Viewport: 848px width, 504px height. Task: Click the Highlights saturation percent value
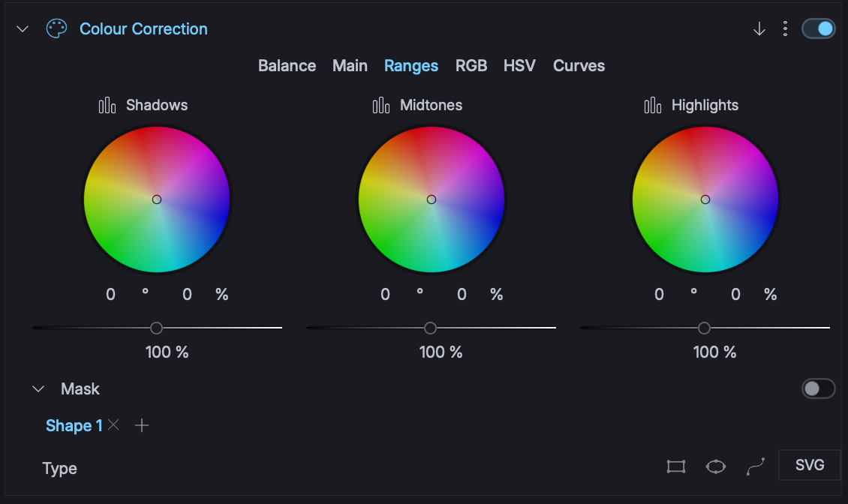735,294
